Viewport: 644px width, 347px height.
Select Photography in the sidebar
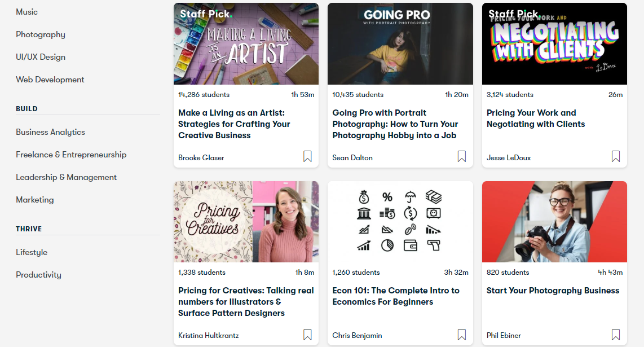click(x=41, y=34)
